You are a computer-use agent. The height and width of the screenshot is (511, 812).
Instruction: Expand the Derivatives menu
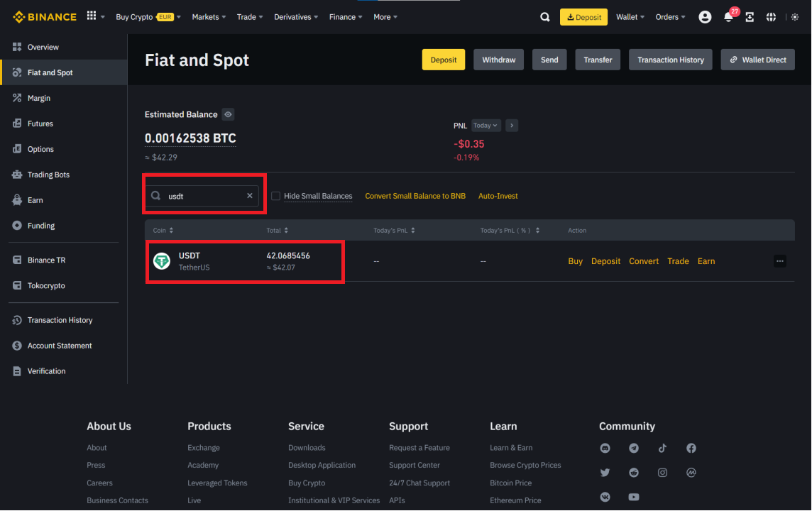point(296,17)
